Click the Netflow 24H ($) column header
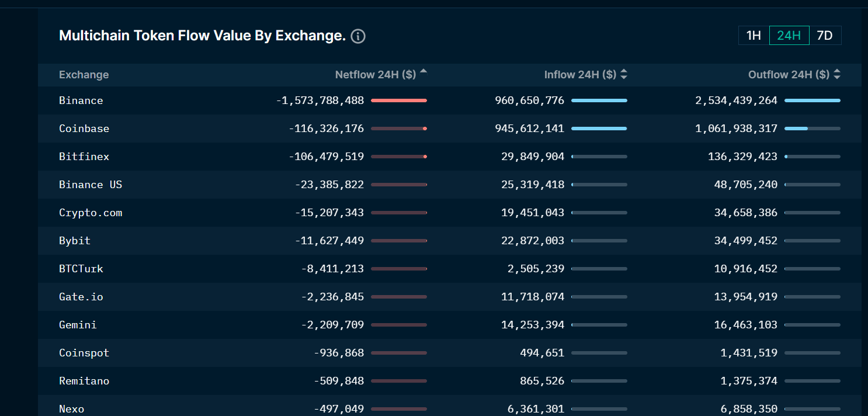 (376, 75)
